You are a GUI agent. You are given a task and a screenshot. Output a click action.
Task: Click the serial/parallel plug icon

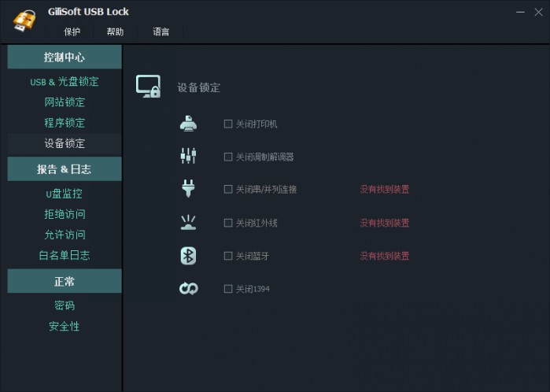tap(188, 188)
